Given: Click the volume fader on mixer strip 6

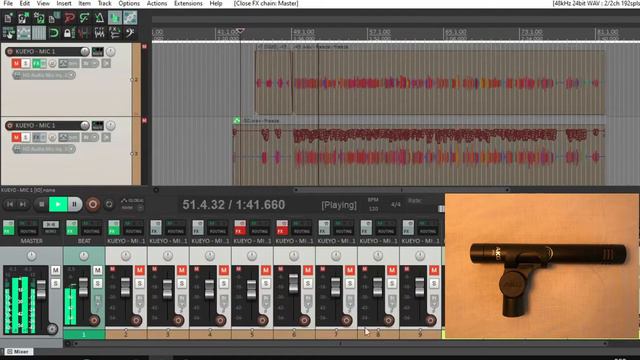Looking at the screenshot, I should click(x=293, y=284).
